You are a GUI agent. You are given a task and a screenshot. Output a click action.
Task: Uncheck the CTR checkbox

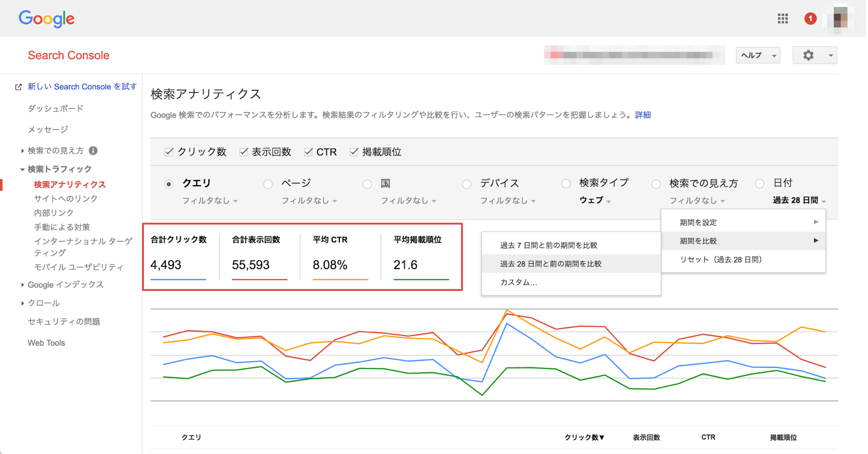pos(308,152)
